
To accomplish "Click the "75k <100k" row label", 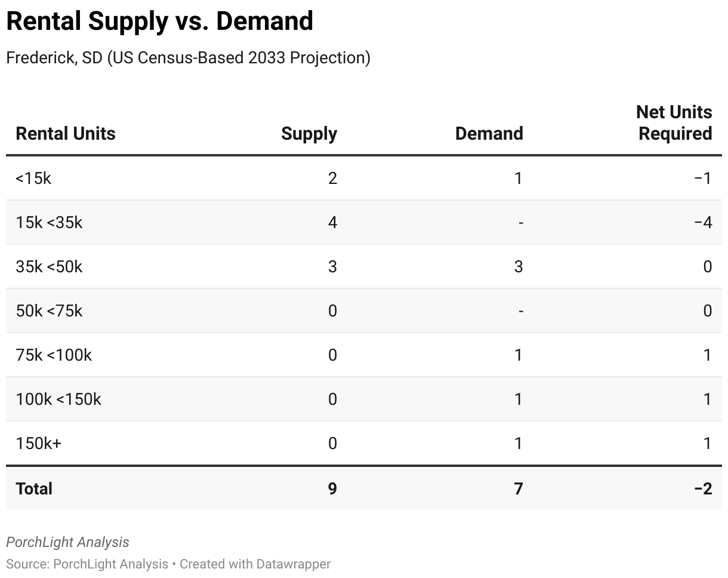I will 54,355.
